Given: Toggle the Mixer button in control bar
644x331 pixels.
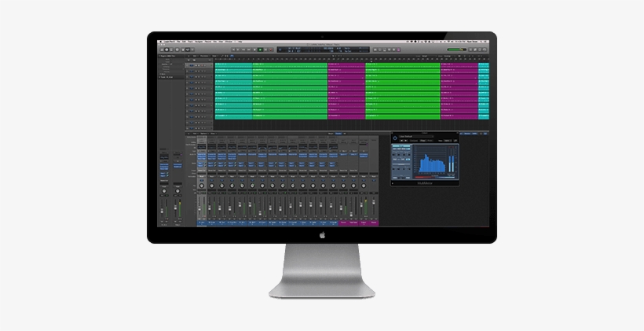Looking at the screenshot, I should tap(188, 50).
